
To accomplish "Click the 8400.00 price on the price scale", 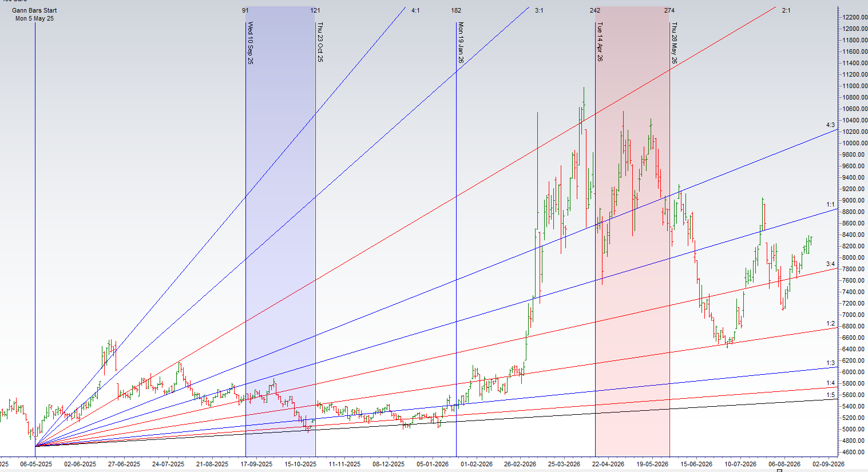I will click(x=854, y=235).
